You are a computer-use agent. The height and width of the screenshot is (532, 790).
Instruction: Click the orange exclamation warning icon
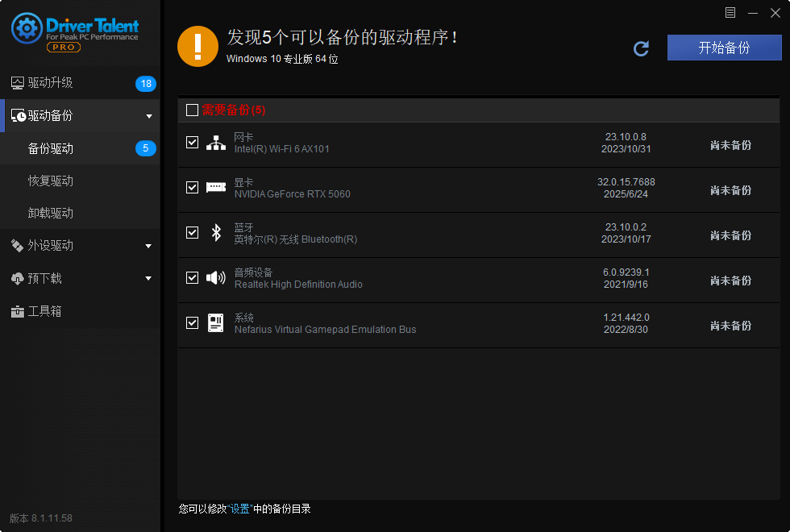(x=197, y=46)
